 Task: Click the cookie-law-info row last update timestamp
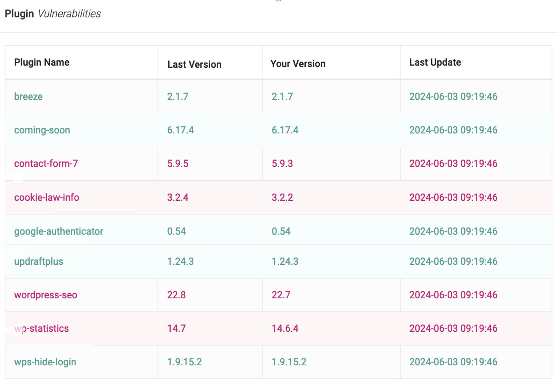453,197
